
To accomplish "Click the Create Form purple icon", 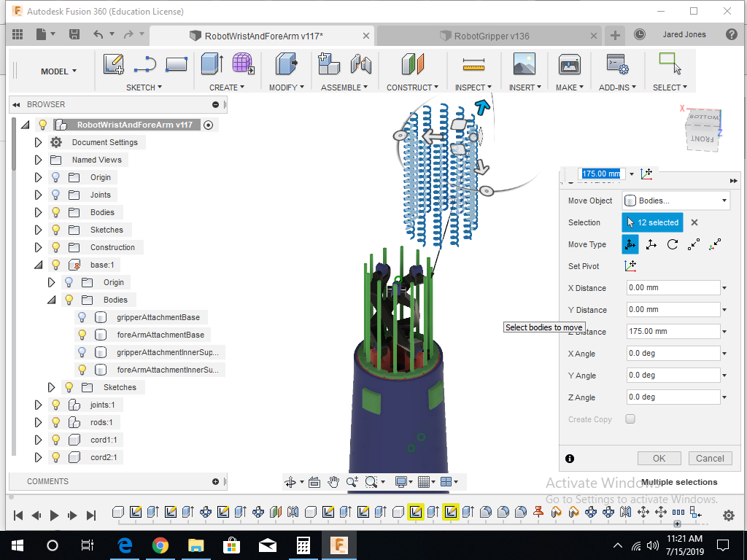I will coord(243,64).
